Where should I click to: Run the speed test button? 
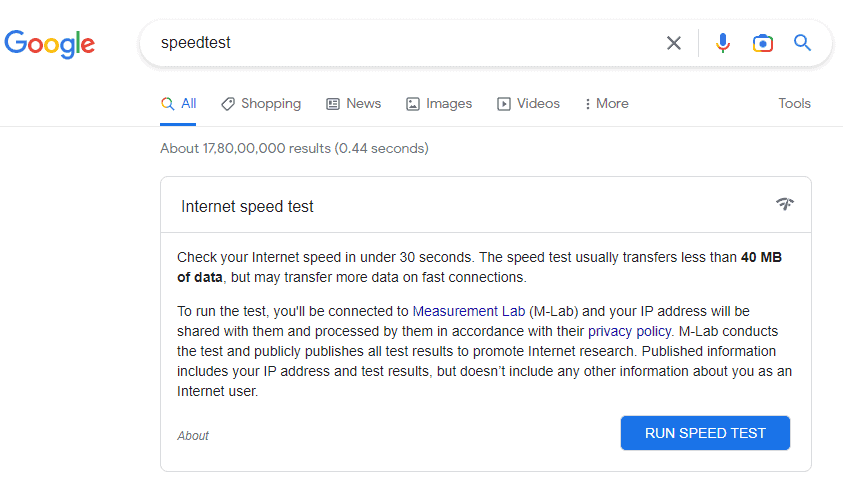tap(705, 433)
